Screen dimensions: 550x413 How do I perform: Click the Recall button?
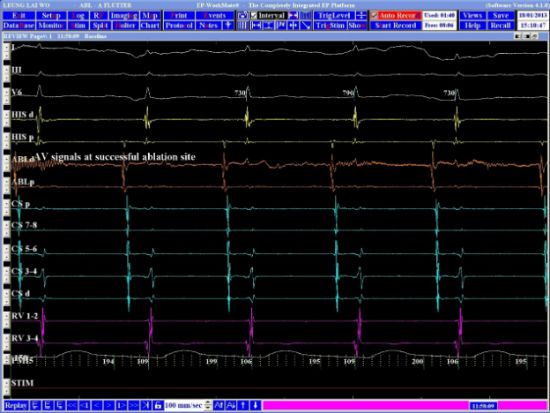pyautogui.click(x=501, y=26)
